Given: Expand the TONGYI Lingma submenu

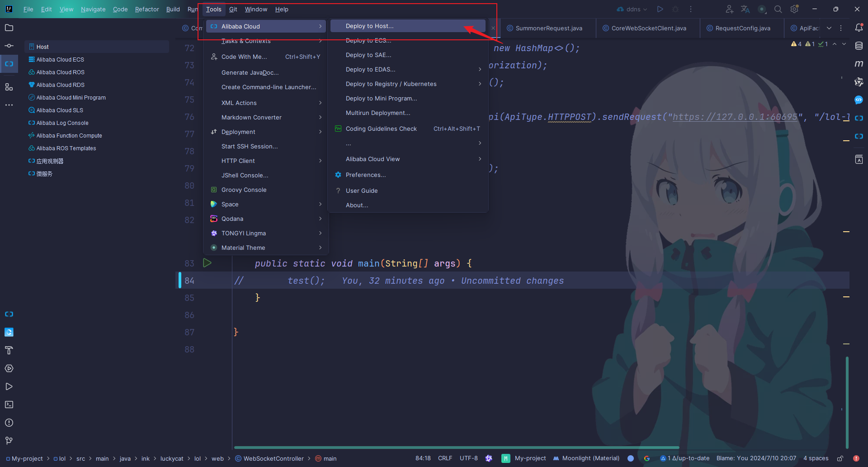Looking at the screenshot, I should (266, 233).
